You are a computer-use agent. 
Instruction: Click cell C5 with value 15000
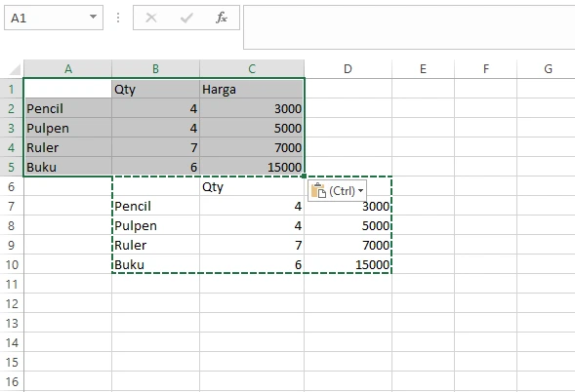click(x=252, y=167)
